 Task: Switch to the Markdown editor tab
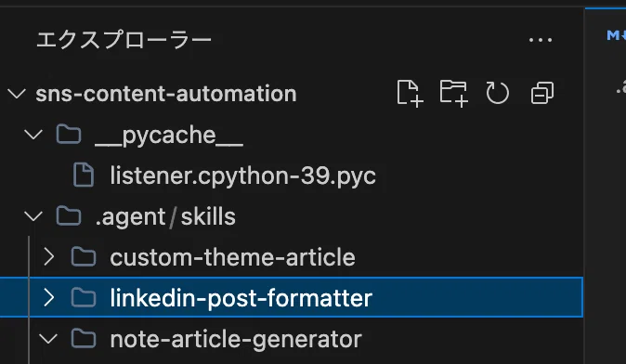click(x=616, y=35)
